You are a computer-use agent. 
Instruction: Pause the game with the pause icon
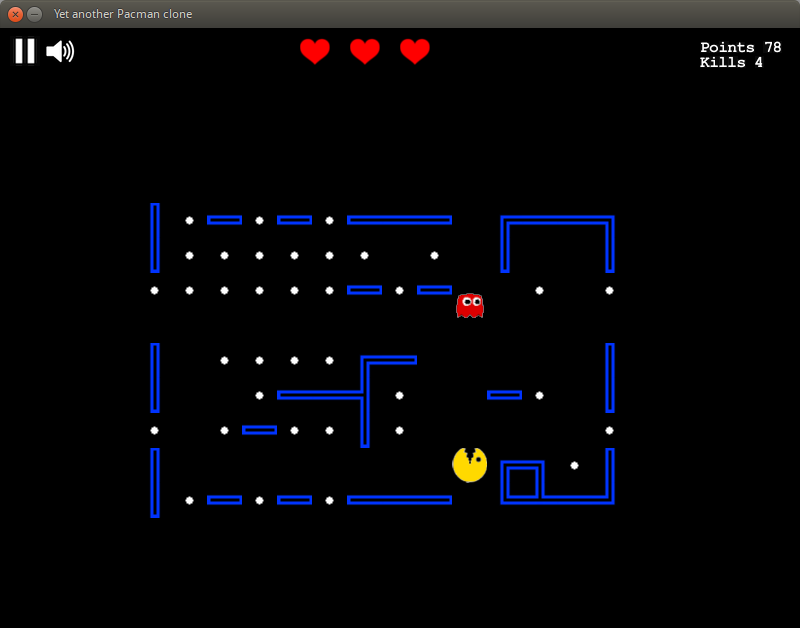24,51
